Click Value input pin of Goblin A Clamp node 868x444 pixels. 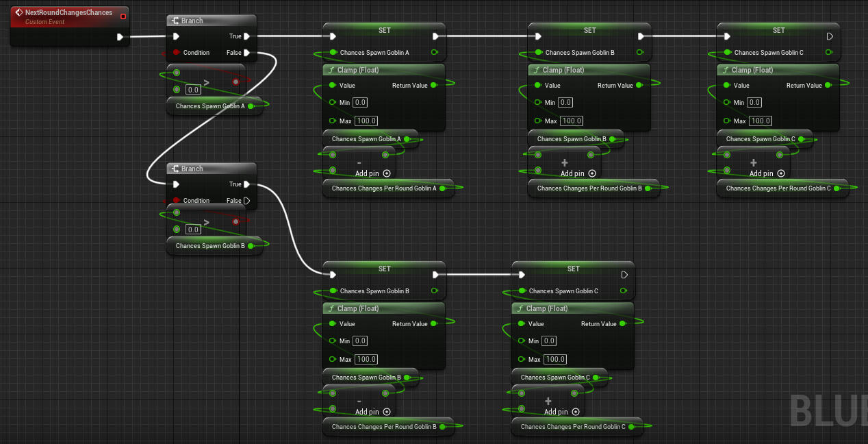333,86
